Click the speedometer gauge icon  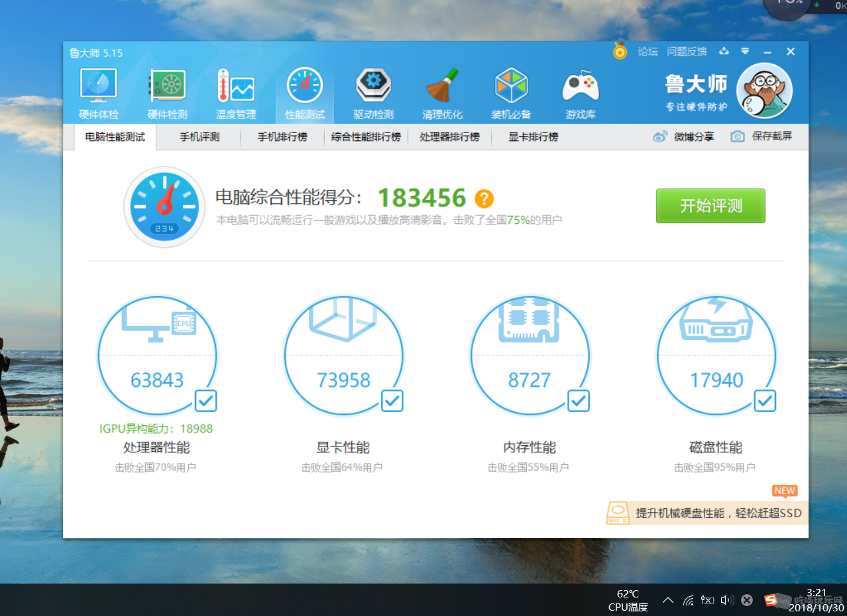(x=164, y=207)
